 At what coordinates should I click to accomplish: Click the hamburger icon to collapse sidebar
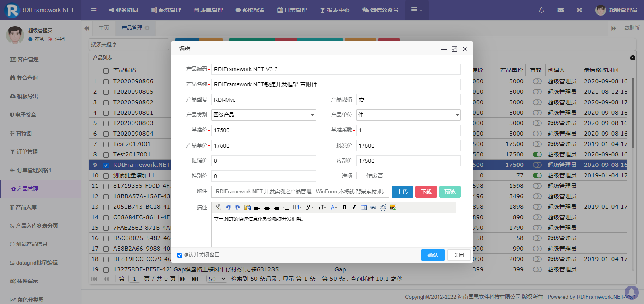click(x=94, y=10)
